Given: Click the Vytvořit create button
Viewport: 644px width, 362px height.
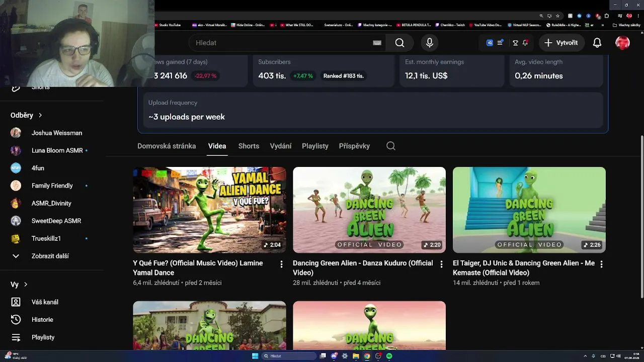Looking at the screenshot, I should tap(561, 43).
